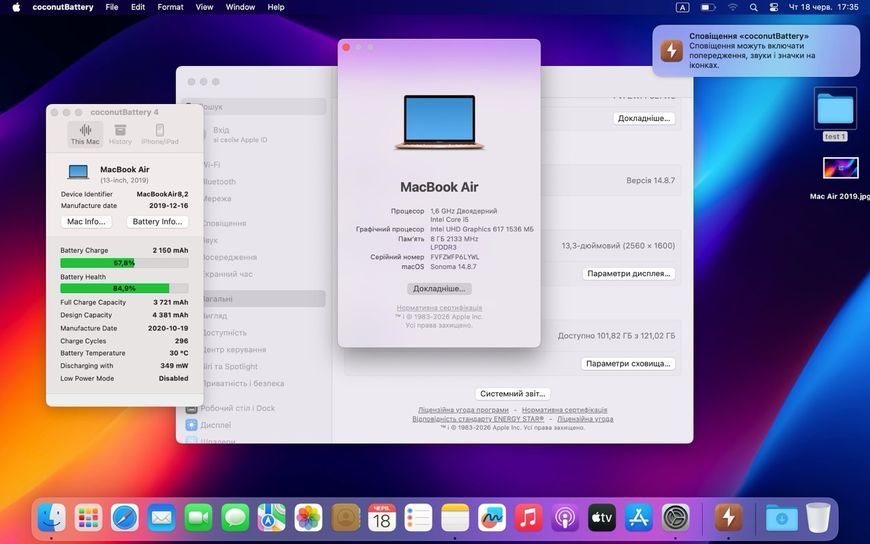This screenshot has width=870, height=544.
Task: Open Нормативна сертифікація link in About window
Action: point(439,308)
